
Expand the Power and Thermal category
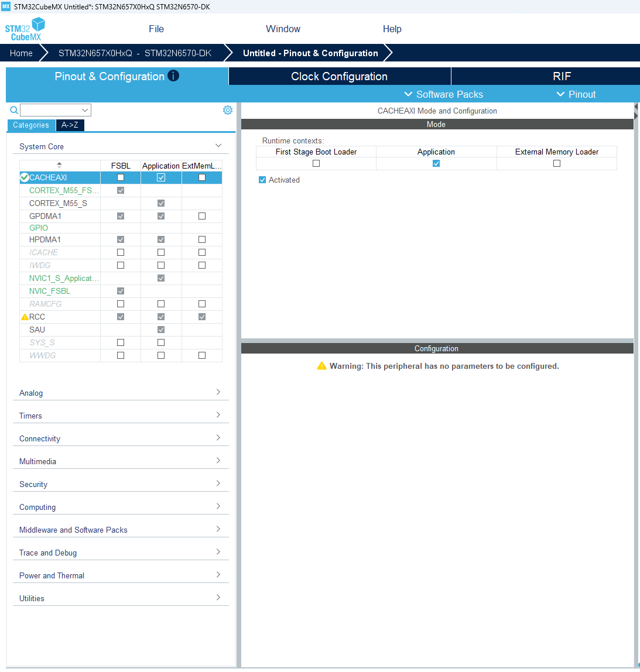121,575
